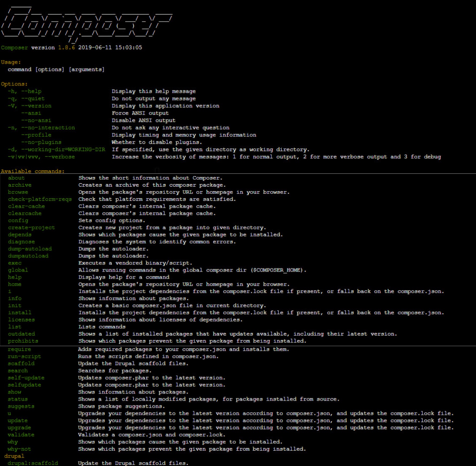Click the 'create-project' command
The height and width of the screenshot is (466, 476).
pos(31,228)
